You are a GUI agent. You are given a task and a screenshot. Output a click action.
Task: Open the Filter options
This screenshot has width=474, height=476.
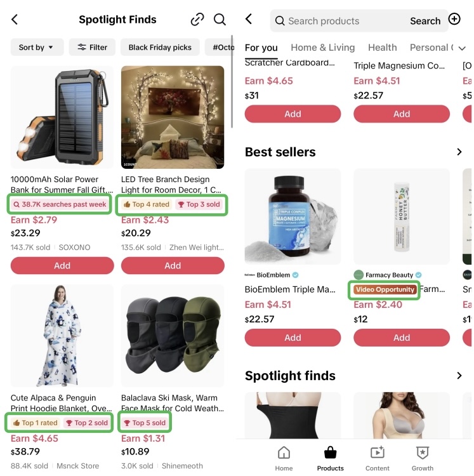tap(92, 47)
